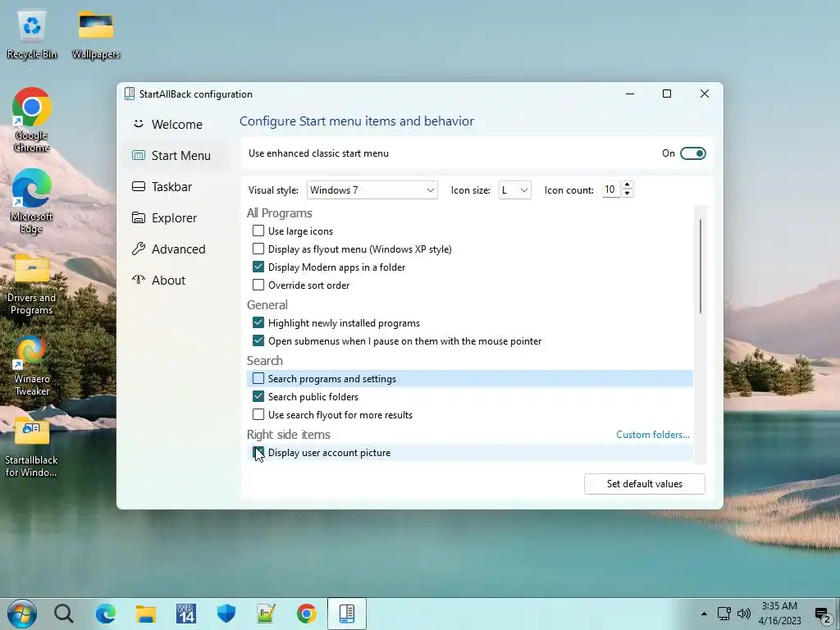
Task: Select the Start Menu section
Action: [176, 155]
